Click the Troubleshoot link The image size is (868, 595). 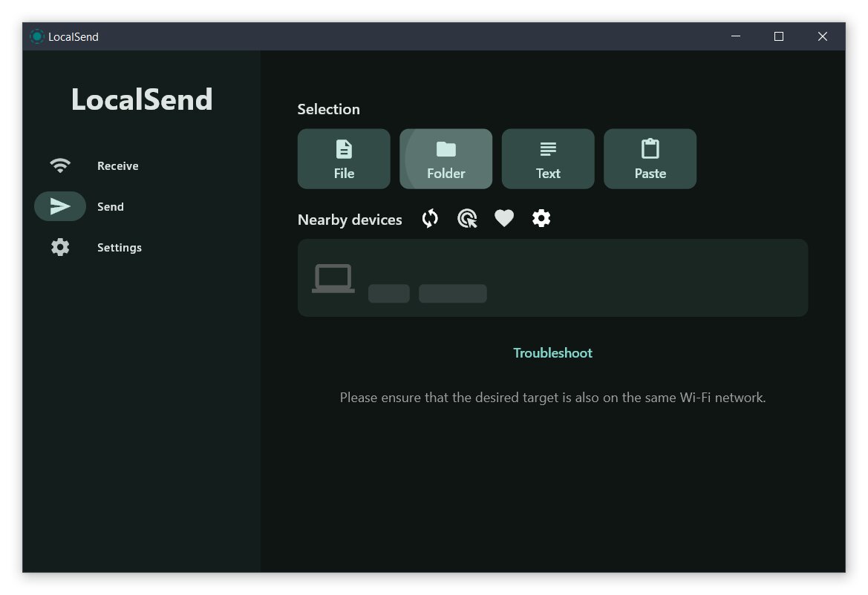pos(552,353)
